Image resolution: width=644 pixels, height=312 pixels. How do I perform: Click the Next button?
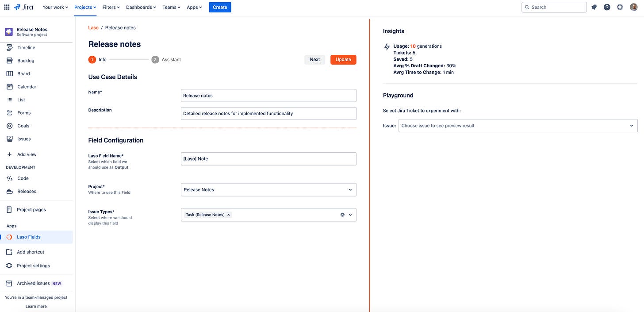[x=315, y=60]
